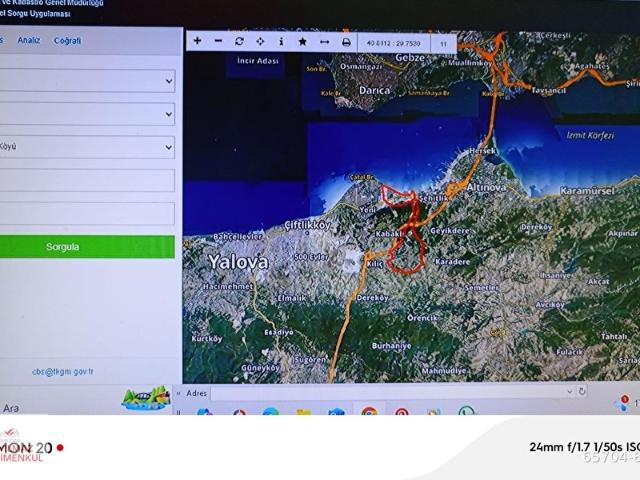This screenshot has width=640, height=480.
Task: Open the first dropdown in query panel
Action: pos(86,81)
